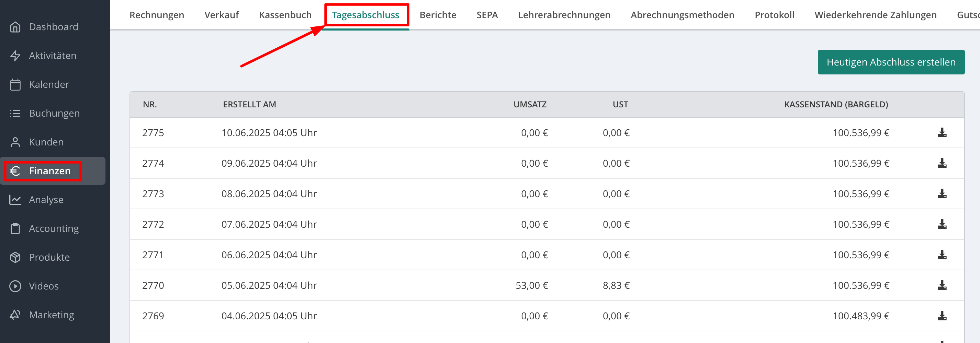
Task: Download Tagesabschluss number 2775
Action: [x=942, y=132]
